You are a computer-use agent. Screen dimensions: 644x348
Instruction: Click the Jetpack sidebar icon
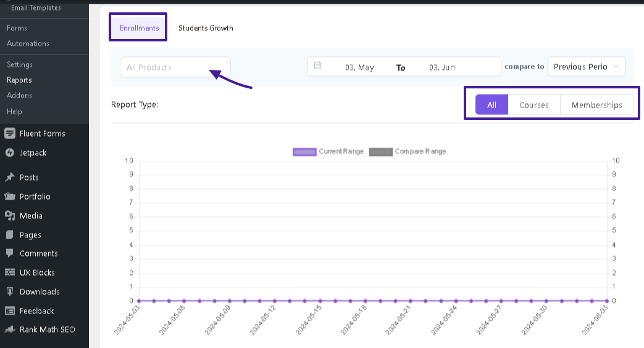pos(10,153)
